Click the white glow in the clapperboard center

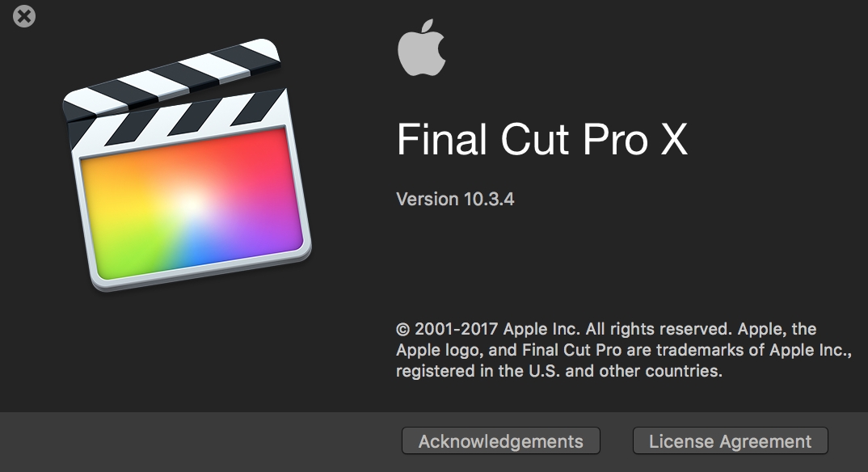coord(191,199)
